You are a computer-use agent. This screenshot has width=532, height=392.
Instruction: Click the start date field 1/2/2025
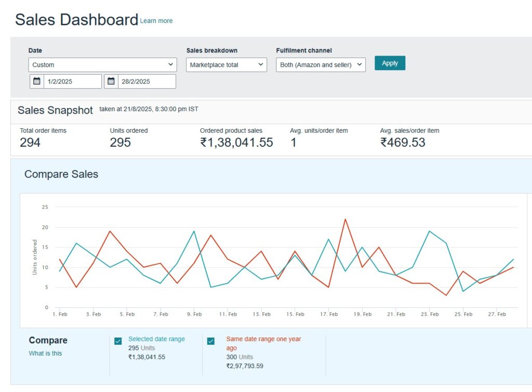72,82
